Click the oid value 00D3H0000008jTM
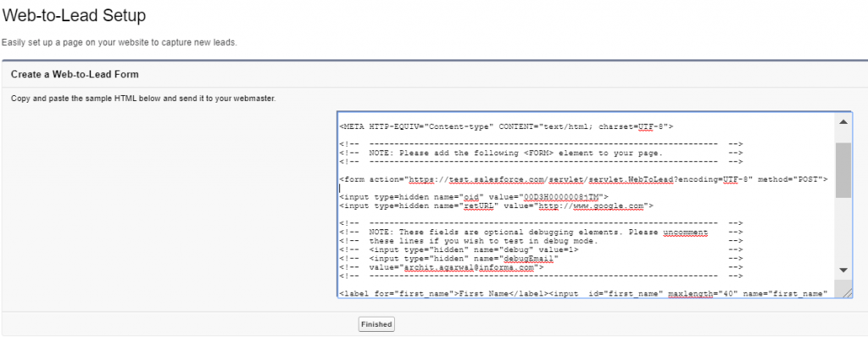 tap(564, 197)
